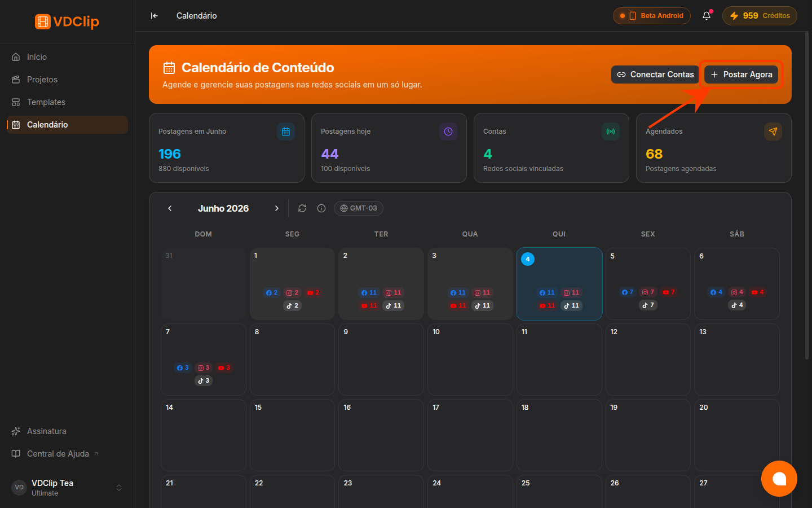
Task: Click YouTube badge on June 1
Action: point(313,293)
